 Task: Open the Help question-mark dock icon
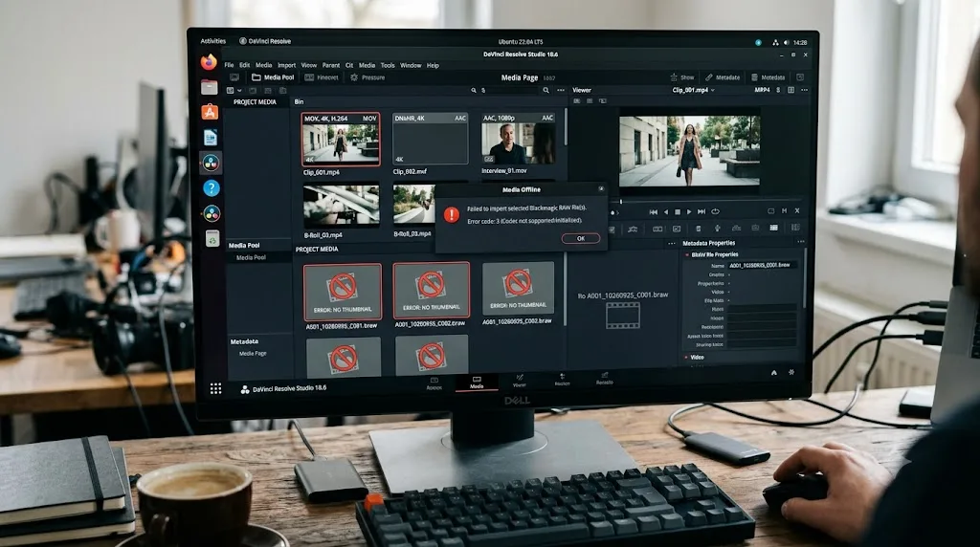pos(212,188)
